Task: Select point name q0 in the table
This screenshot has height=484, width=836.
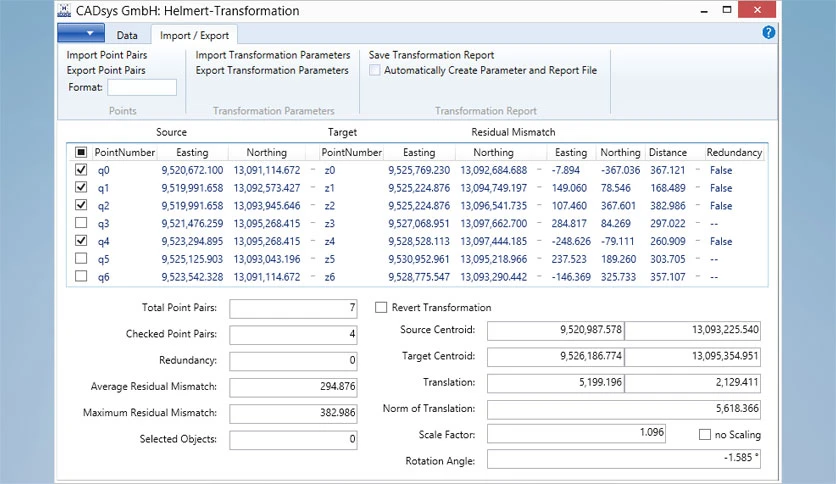Action: [103, 171]
